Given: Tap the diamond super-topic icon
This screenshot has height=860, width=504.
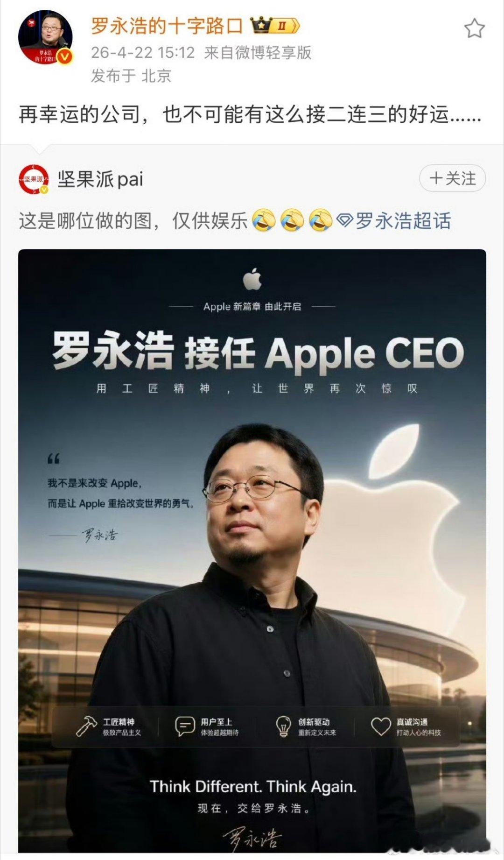Looking at the screenshot, I should (x=344, y=220).
